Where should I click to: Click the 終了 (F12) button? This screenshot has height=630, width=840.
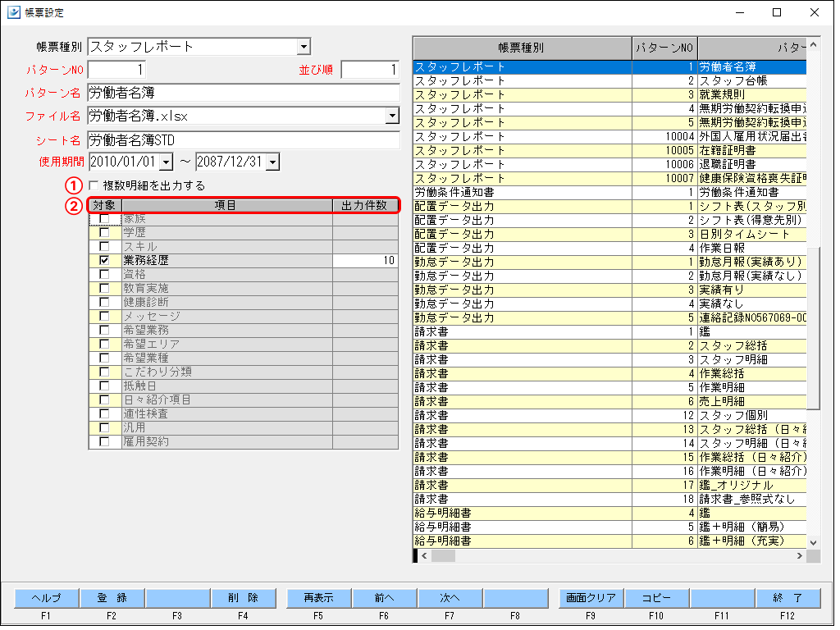click(x=788, y=598)
